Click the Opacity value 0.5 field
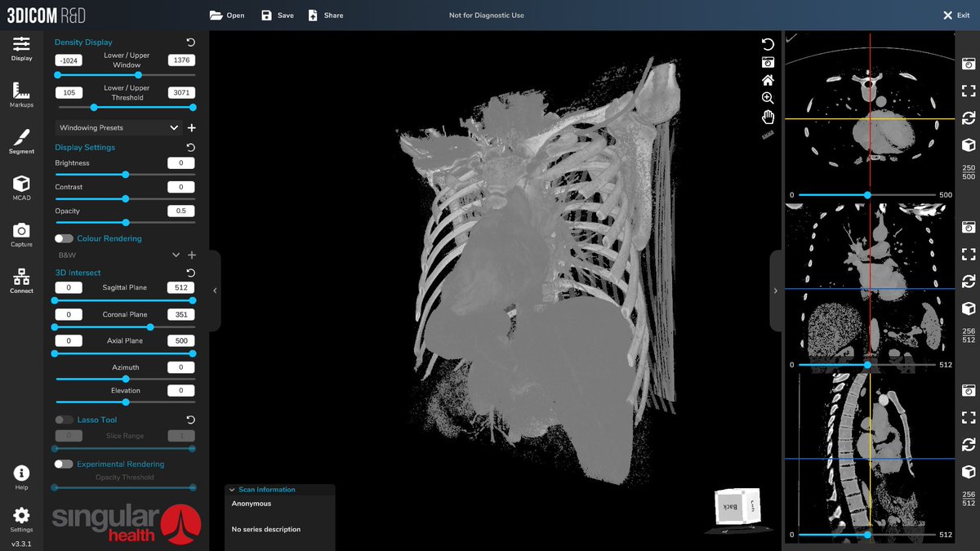This screenshot has width=980, height=551. coord(181,211)
